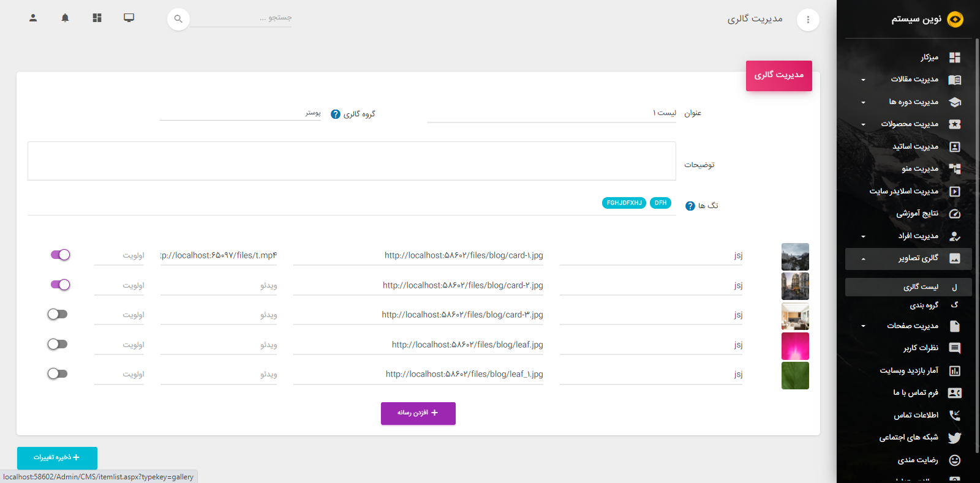The image size is (980, 483).
Task: Click the مدیریت مقالات book icon
Action: [x=954, y=80]
